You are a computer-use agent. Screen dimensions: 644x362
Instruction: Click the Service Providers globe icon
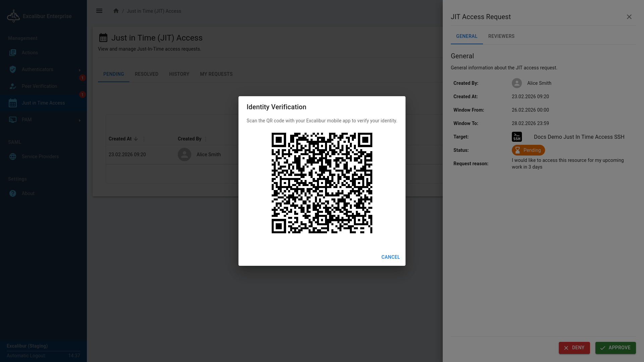pos(13,157)
